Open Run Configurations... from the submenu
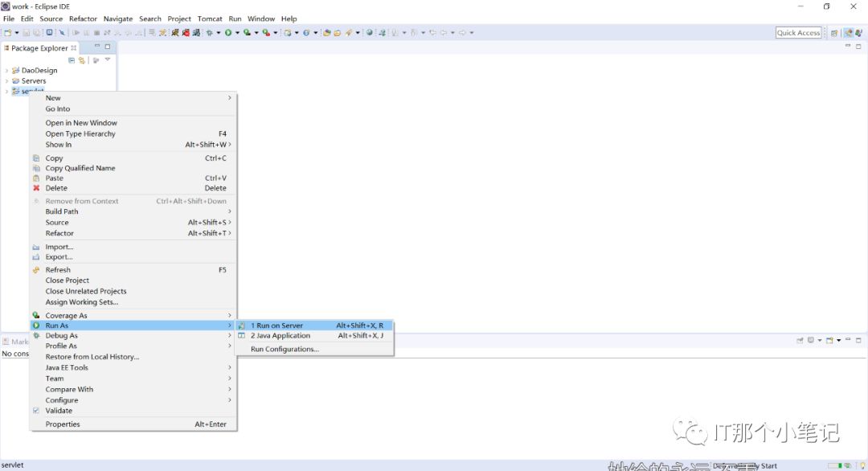This screenshot has height=471, width=868. [314, 350]
